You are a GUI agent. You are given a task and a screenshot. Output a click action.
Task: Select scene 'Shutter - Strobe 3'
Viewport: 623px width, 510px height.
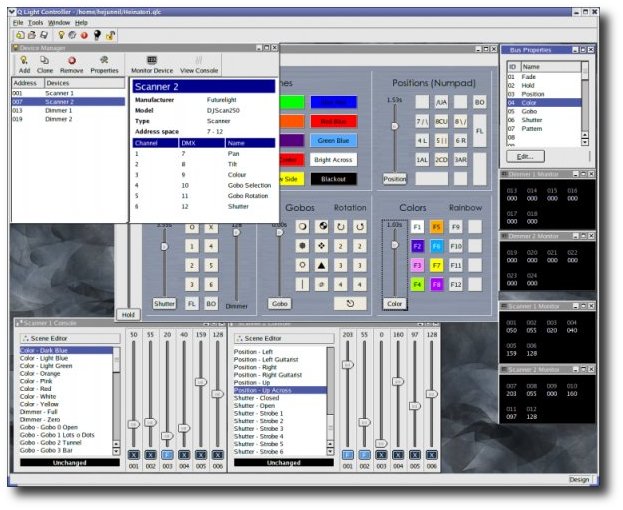[280, 429]
